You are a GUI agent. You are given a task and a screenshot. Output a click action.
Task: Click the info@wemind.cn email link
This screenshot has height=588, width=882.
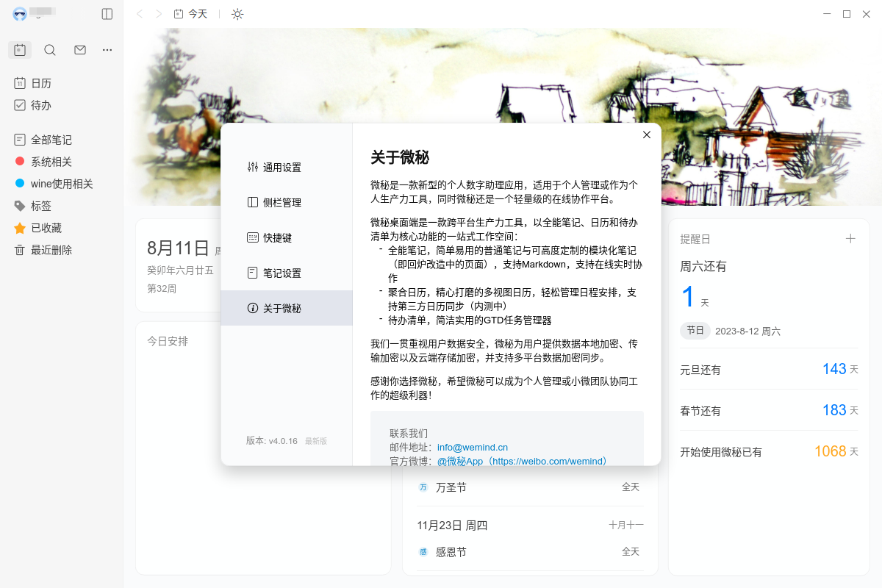(x=473, y=447)
